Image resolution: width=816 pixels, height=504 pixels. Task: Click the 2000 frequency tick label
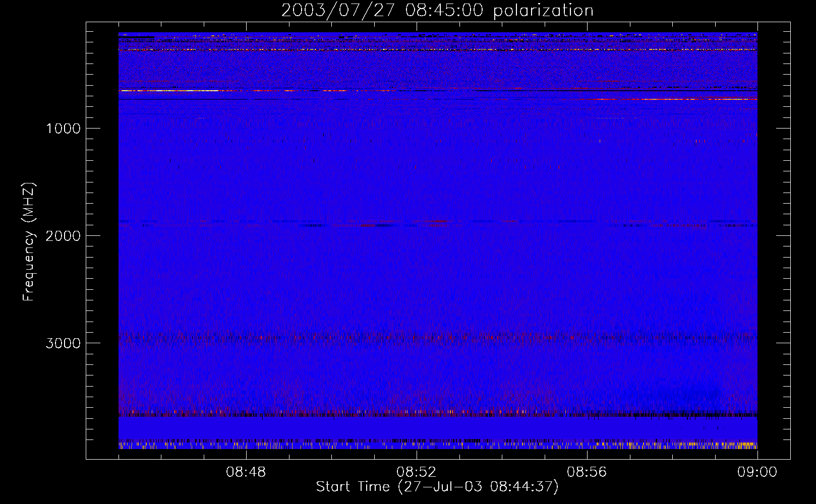[x=63, y=236]
